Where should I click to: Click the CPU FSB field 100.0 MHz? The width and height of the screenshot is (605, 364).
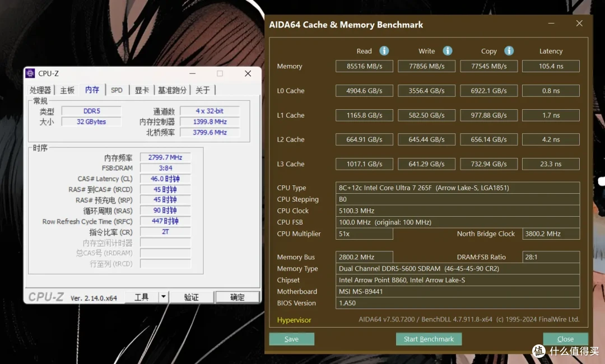pyautogui.click(x=458, y=222)
